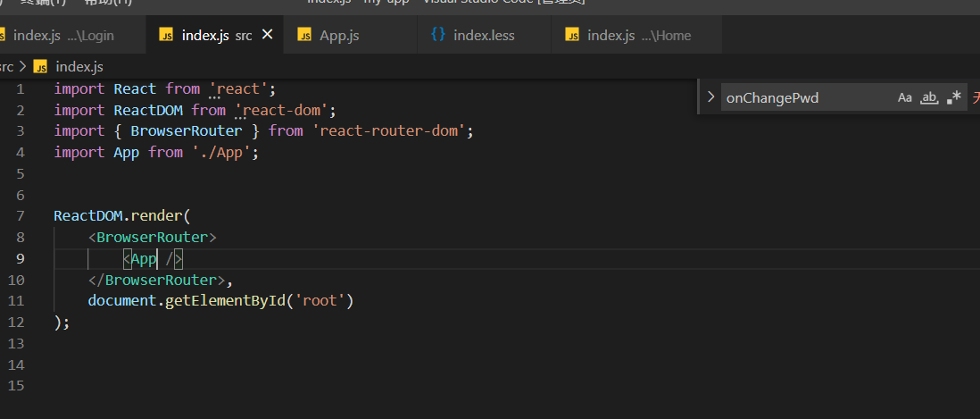Click line number 9 in the gutter
980x419 pixels.
coord(20,259)
